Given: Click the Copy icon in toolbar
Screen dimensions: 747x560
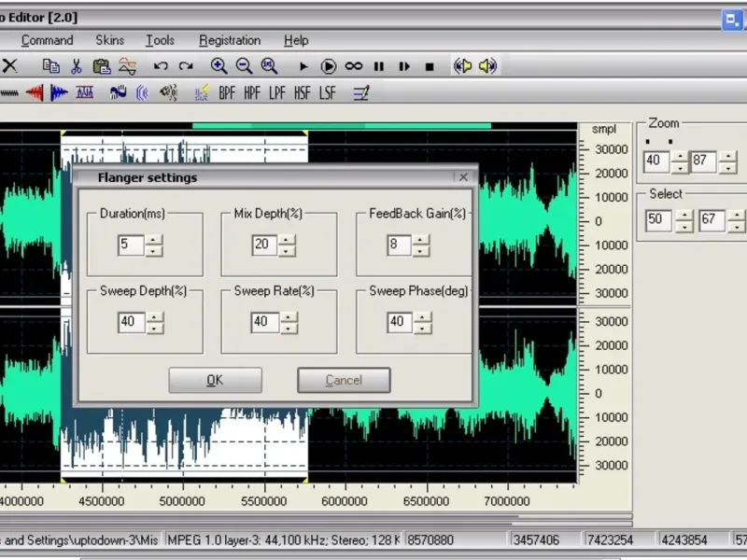Looking at the screenshot, I should pyautogui.click(x=51, y=66).
